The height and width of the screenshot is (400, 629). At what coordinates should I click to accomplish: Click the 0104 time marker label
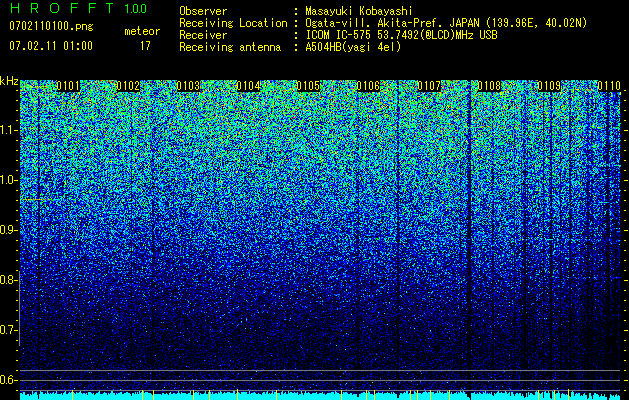(x=248, y=86)
